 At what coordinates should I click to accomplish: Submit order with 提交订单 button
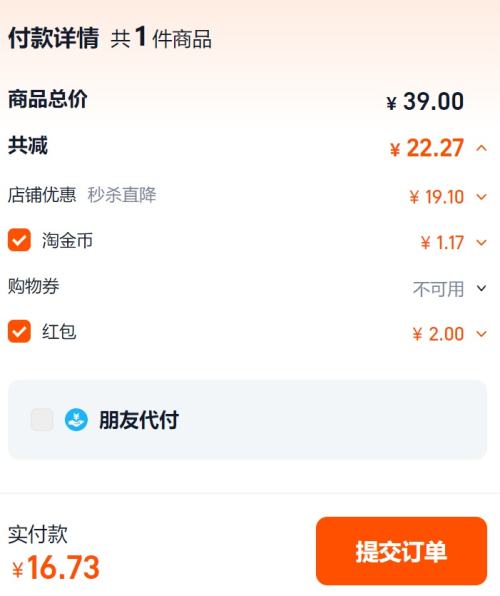[401, 551]
